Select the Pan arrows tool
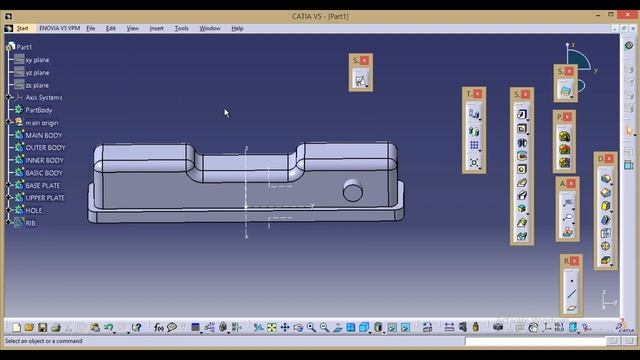The height and width of the screenshot is (360, 640). tap(285, 327)
